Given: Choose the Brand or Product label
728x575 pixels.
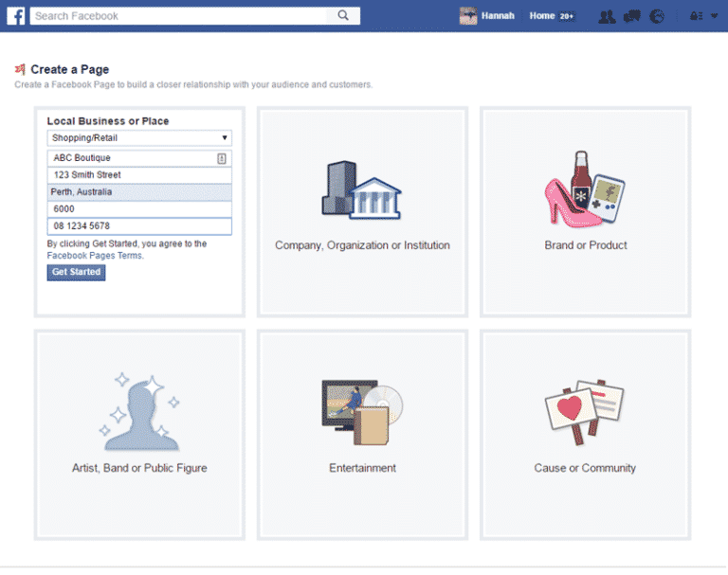Looking at the screenshot, I should tap(586, 245).
